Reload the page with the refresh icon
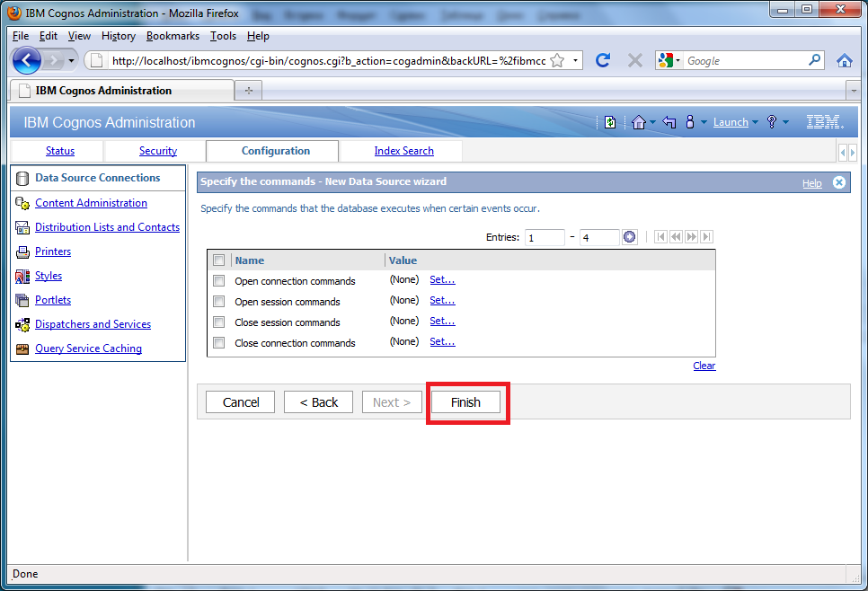This screenshot has width=868, height=591. [x=602, y=60]
